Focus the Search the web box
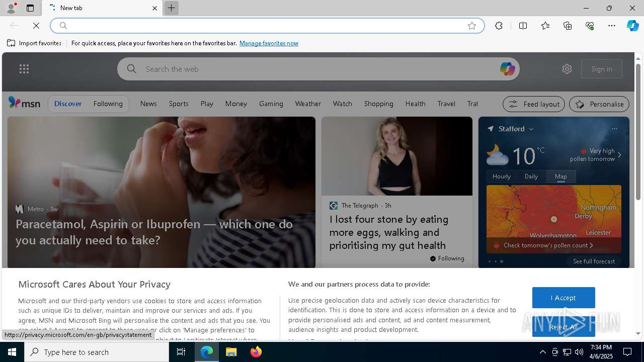The image size is (644, 362). pyautogui.click(x=318, y=69)
